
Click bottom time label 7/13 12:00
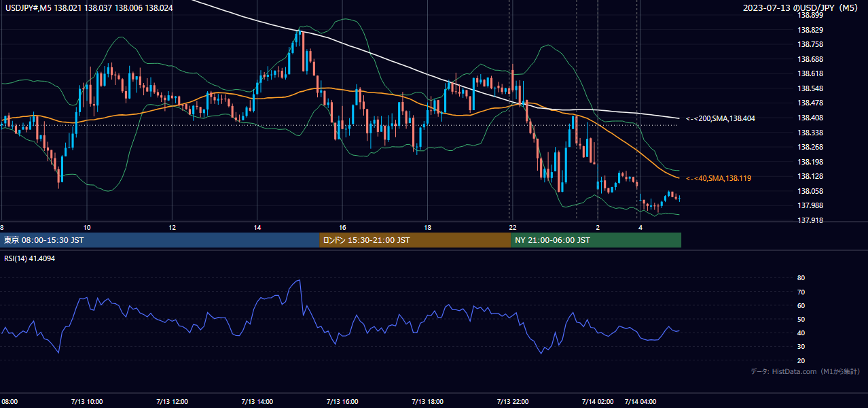click(173, 401)
